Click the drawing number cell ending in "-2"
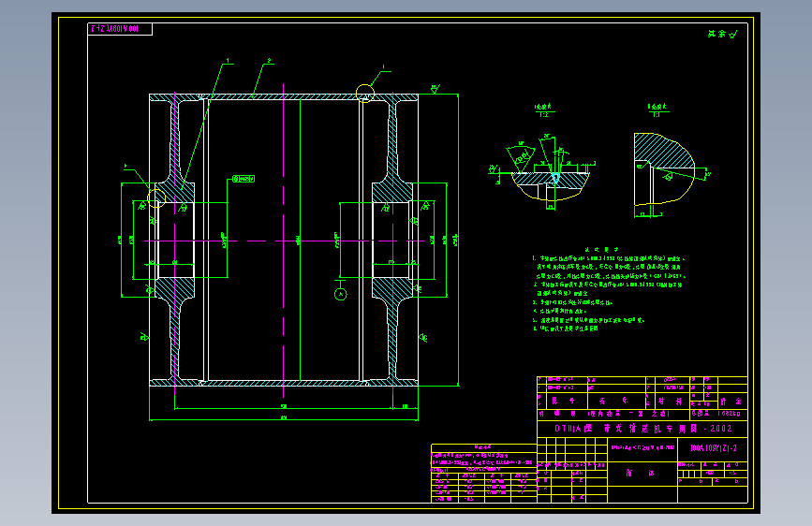Image resolution: width=812 pixels, height=526 pixels. point(713,448)
